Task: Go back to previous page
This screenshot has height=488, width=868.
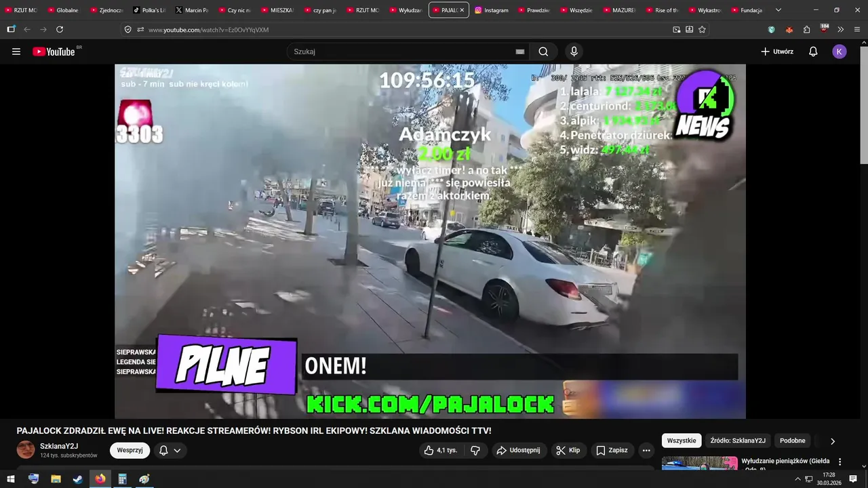Action: point(27,30)
